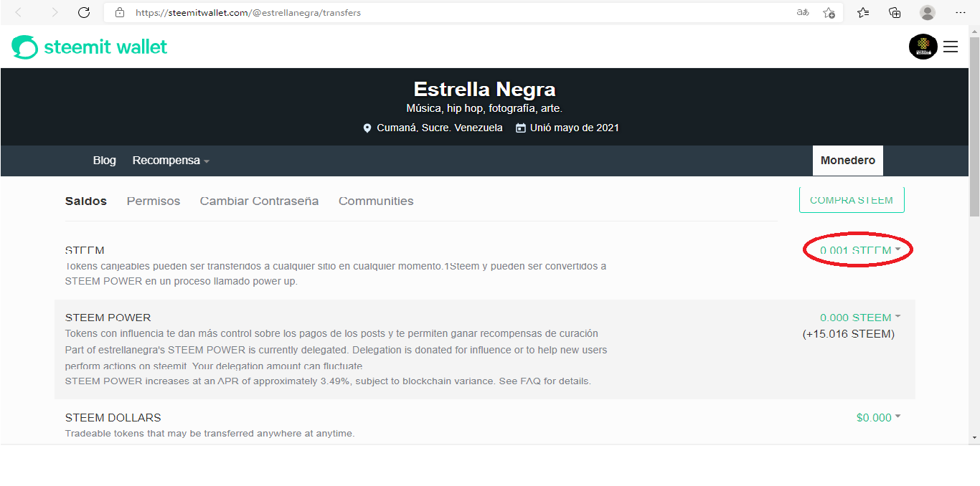Open the 0.000 STEEM power dropdown
This screenshot has height=486, width=980.
(859, 318)
